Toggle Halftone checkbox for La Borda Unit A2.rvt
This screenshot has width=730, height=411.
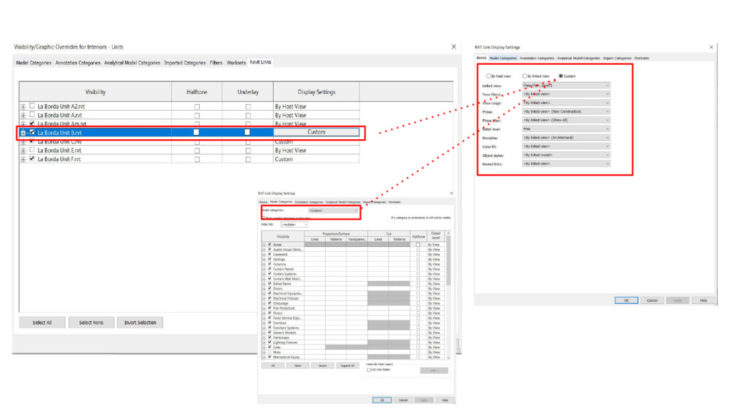pyautogui.click(x=197, y=105)
